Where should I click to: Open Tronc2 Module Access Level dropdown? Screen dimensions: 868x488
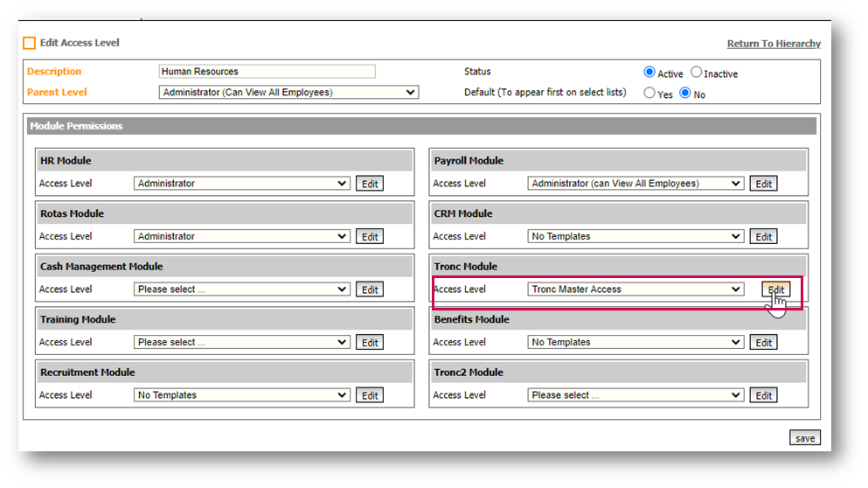pyautogui.click(x=635, y=395)
